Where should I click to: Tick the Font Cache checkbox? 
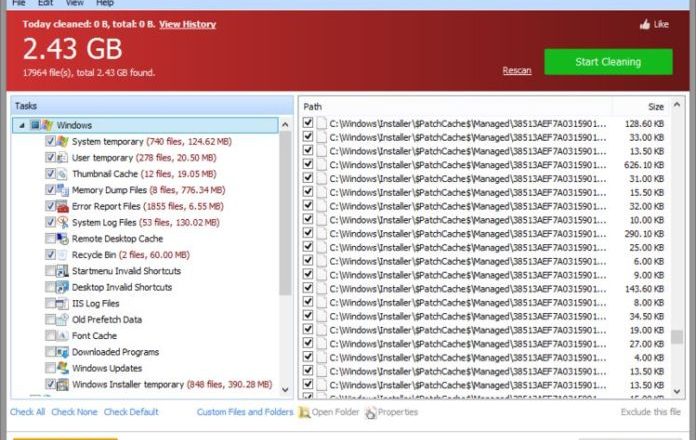pyautogui.click(x=50, y=336)
